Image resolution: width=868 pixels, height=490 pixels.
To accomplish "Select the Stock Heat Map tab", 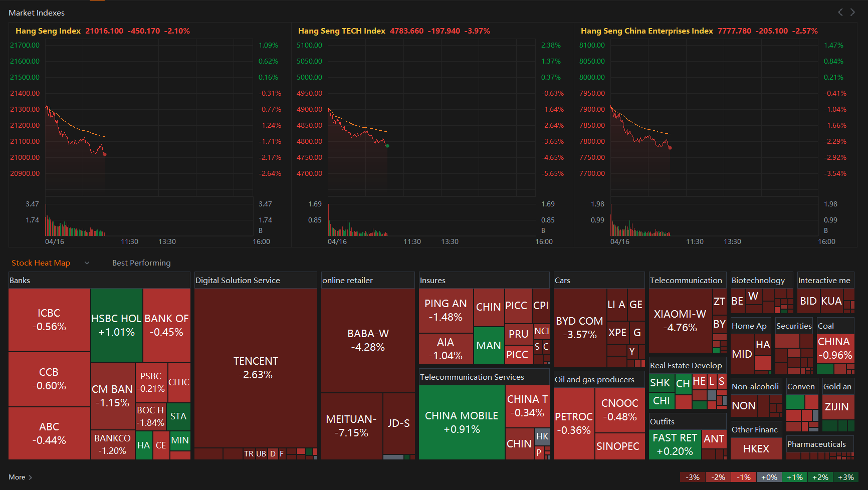I will point(41,263).
